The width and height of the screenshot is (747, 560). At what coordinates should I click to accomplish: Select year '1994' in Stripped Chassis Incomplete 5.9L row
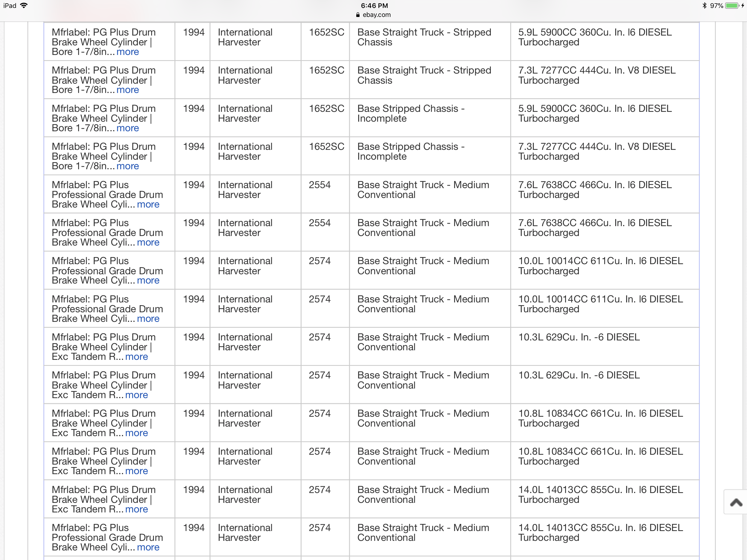(194, 109)
